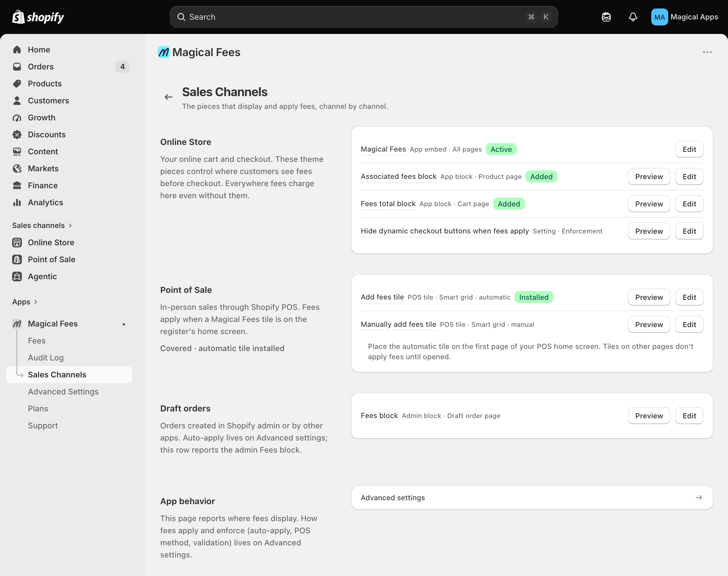Open the three-dot more actions menu
This screenshot has height=576, width=728.
707,52
